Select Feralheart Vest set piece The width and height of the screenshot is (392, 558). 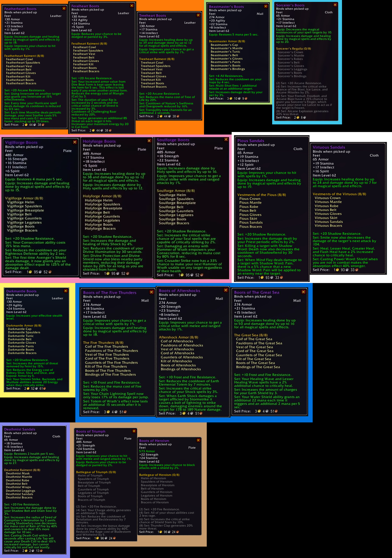(84, 54)
